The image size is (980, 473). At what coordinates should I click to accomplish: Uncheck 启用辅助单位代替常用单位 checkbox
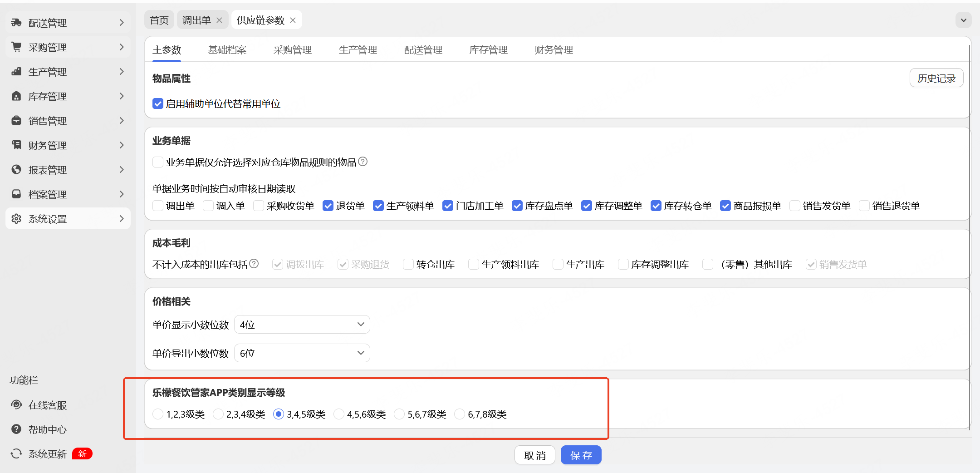(x=158, y=103)
